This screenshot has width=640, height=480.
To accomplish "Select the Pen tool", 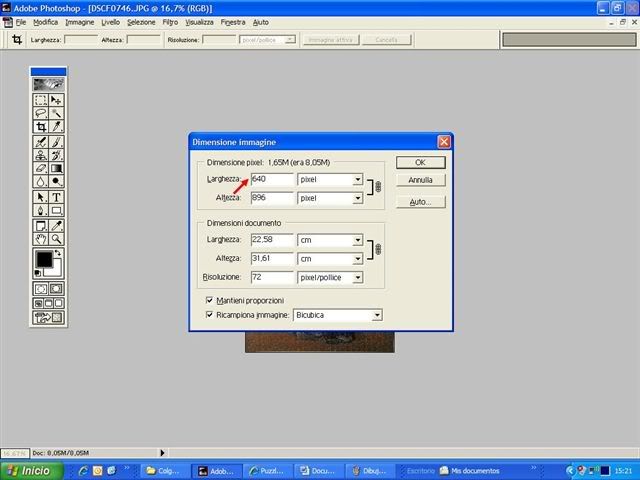I will coord(40,210).
